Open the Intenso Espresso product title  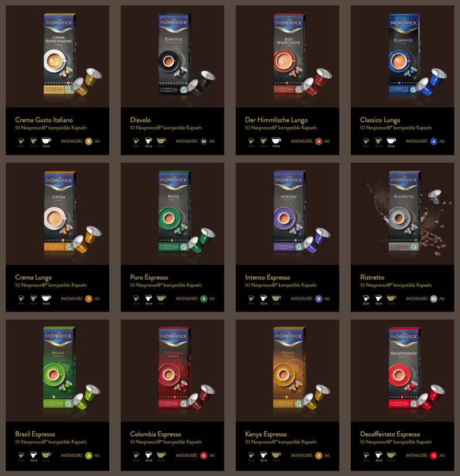click(x=267, y=277)
